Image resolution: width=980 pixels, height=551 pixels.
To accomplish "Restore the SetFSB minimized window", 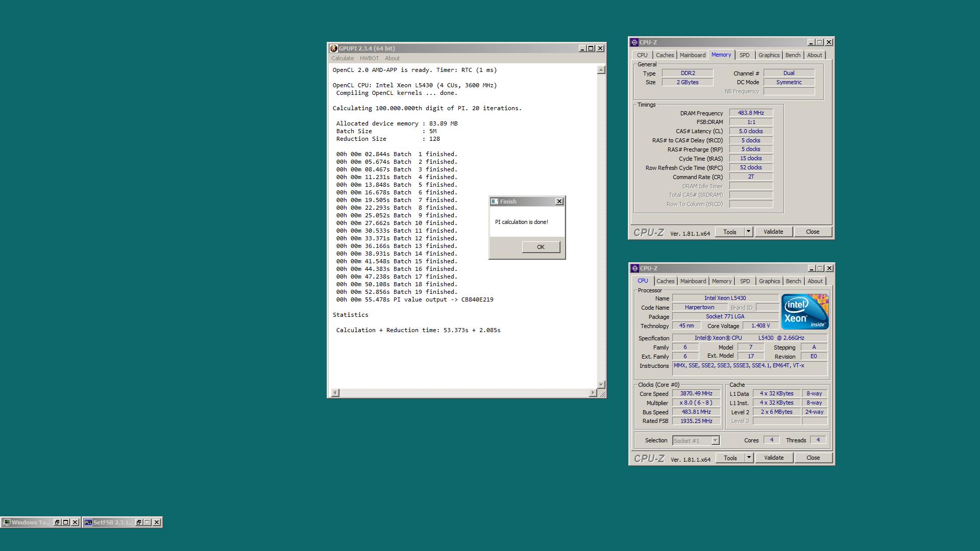I will point(139,522).
